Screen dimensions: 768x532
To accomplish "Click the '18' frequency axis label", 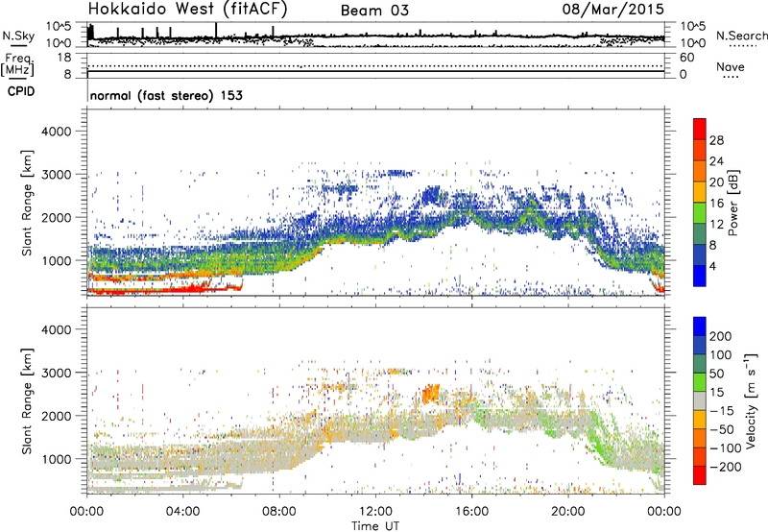I will [64, 58].
